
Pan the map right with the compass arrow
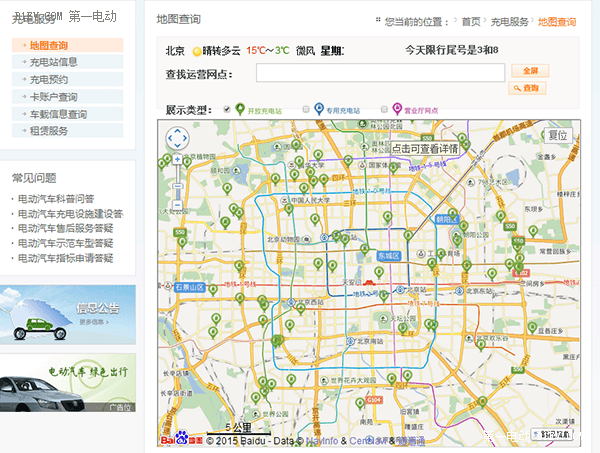[184, 138]
